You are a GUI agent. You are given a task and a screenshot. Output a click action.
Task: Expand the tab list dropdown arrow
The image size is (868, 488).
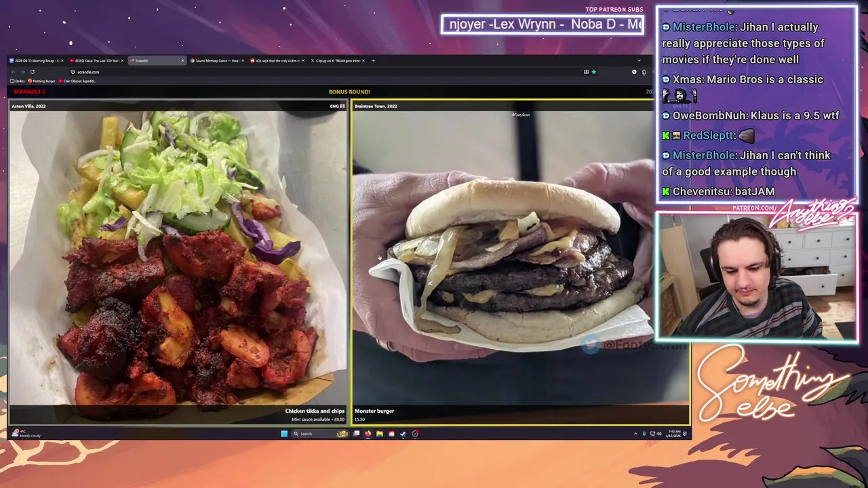(638, 60)
